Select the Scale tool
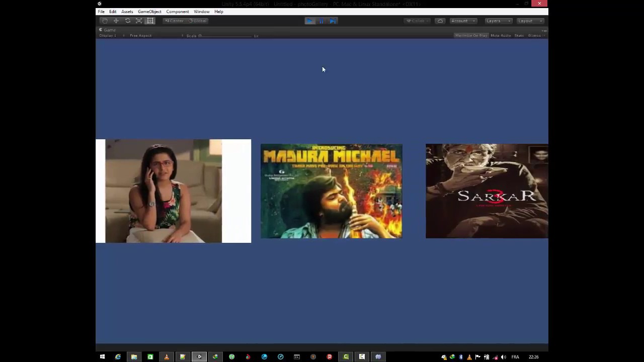Screen dimensions: 644x362 point(139,21)
